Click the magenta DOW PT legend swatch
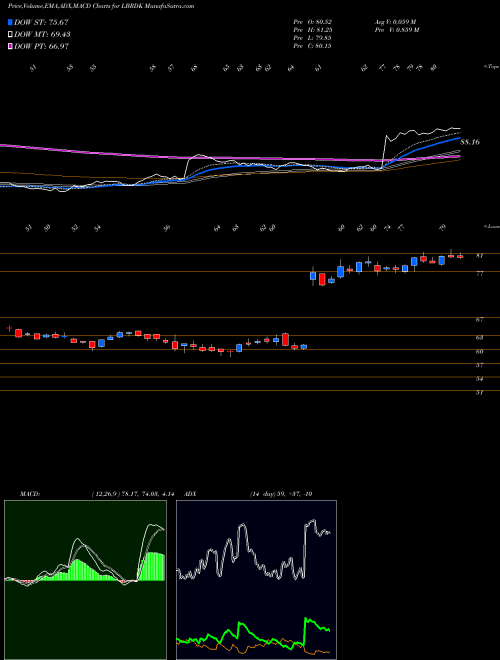 pos(11,46)
